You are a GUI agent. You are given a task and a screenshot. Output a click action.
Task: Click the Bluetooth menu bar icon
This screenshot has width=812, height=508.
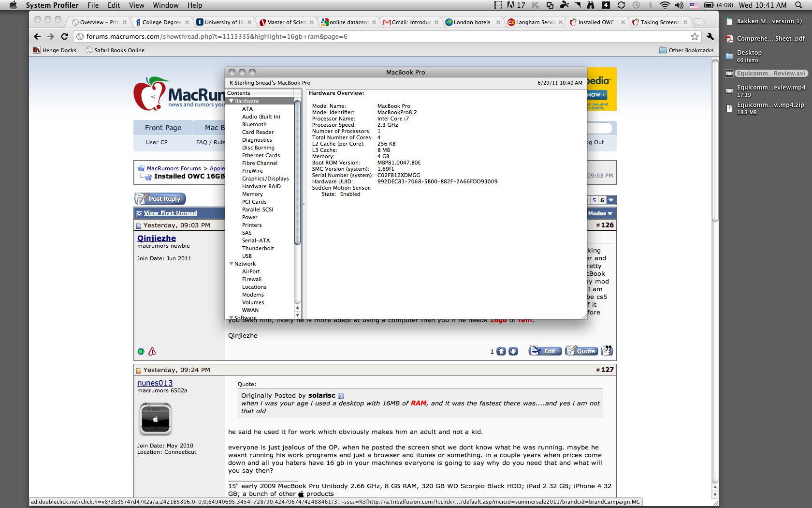click(651, 5)
